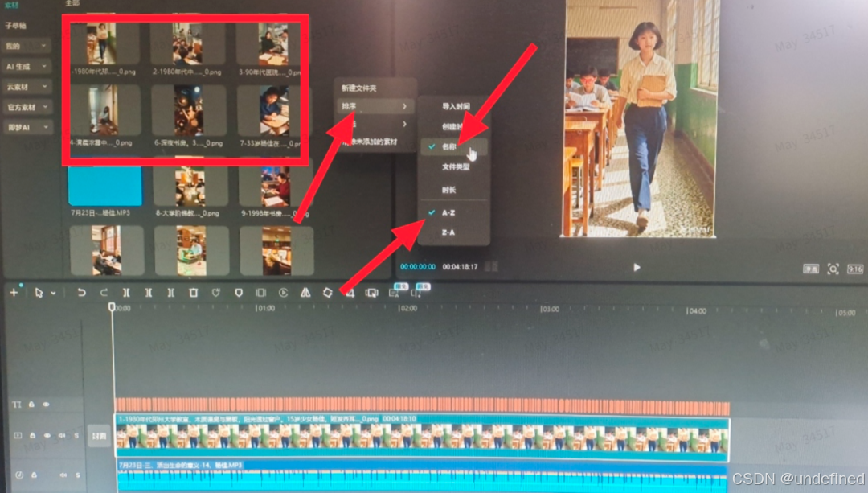This screenshot has width=868, height=493.
Task: Play the preview video
Action: pyautogui.click(x=637, y=268)
